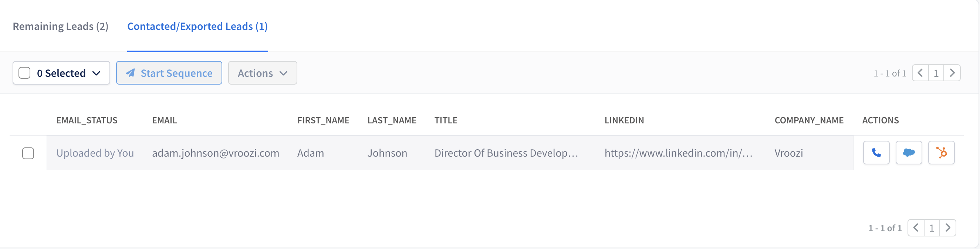
Task: Open the Actions dropdown
Action: click(263, 73)
